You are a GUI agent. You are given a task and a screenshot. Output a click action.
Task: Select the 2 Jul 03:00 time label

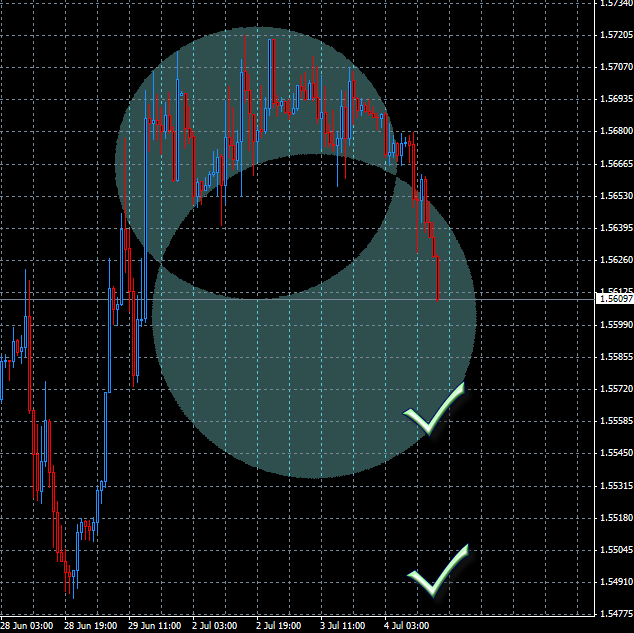214,626
